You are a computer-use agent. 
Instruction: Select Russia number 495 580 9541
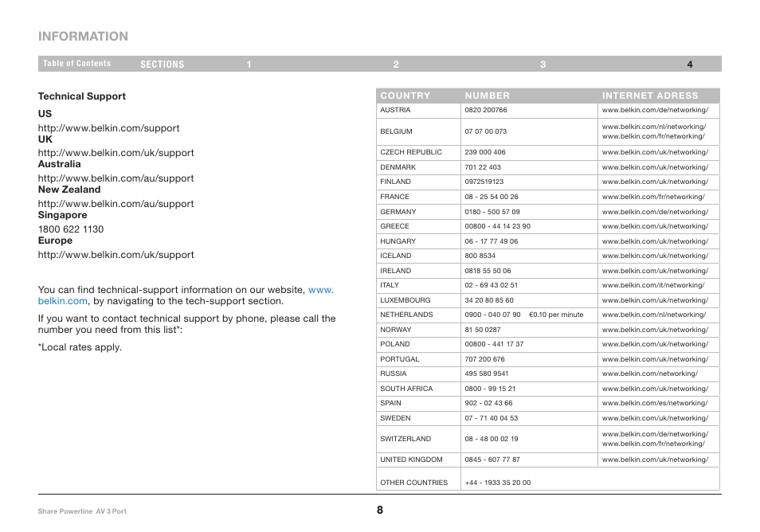[486, 374]
